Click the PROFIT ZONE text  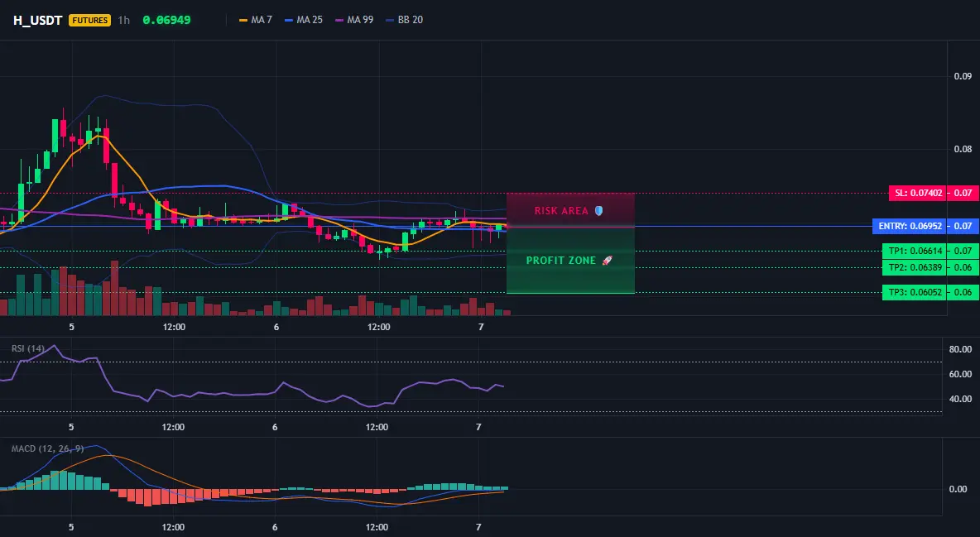pos(561,260)
